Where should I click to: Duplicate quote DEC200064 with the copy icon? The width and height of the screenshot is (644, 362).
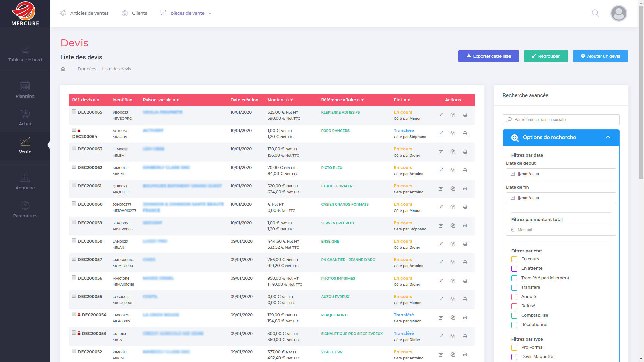[453, 133]
